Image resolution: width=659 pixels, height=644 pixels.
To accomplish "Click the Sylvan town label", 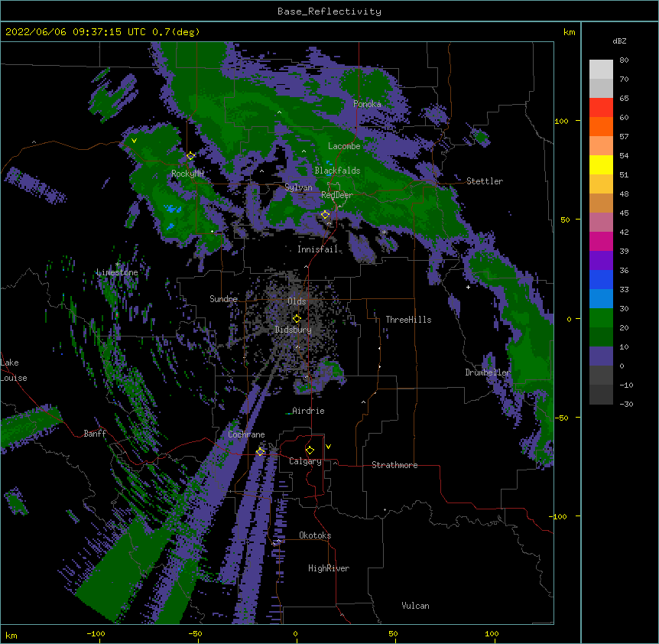I will click(x=298, y=187).
